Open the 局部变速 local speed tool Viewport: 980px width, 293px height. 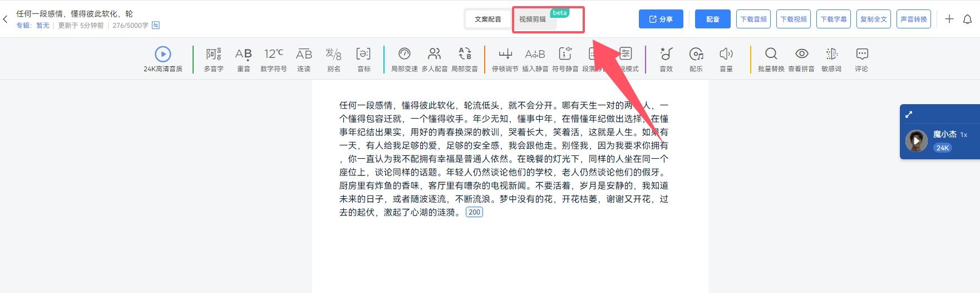point(405,60)
